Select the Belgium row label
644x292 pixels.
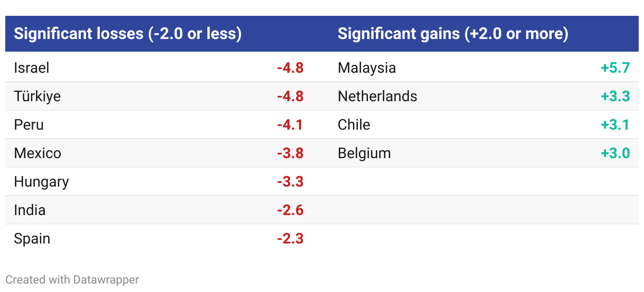point(364,153)
